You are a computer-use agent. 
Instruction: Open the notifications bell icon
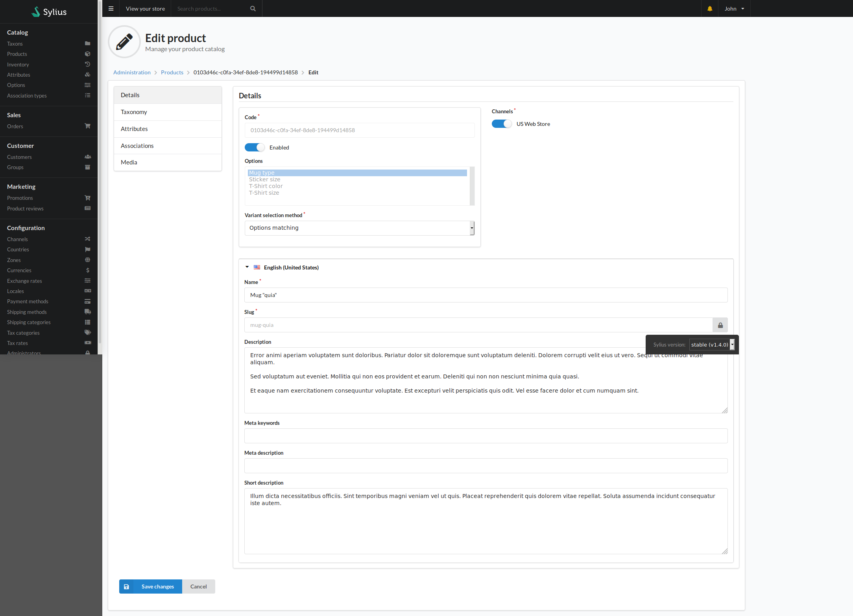click(710, 9)
